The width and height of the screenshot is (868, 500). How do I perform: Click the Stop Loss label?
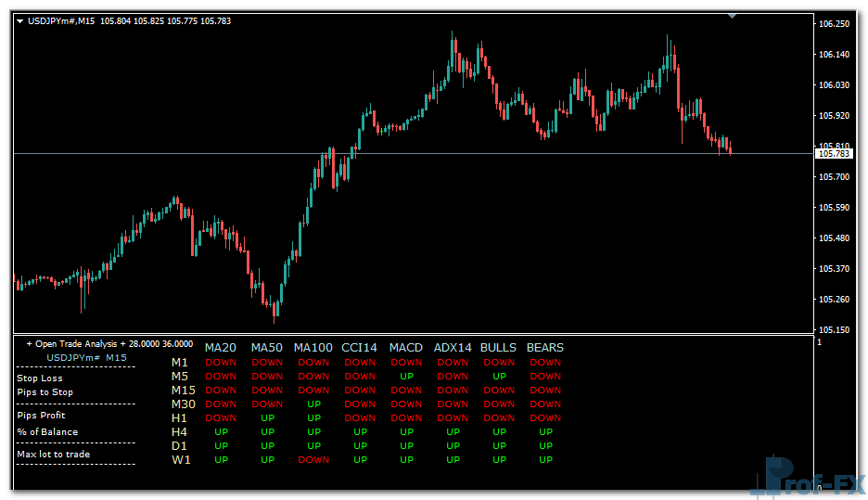click(40, 378)
